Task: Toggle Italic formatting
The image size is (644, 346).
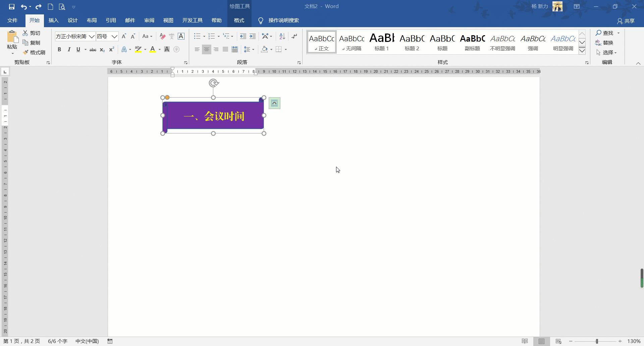Action: click(x=69, y=50)
